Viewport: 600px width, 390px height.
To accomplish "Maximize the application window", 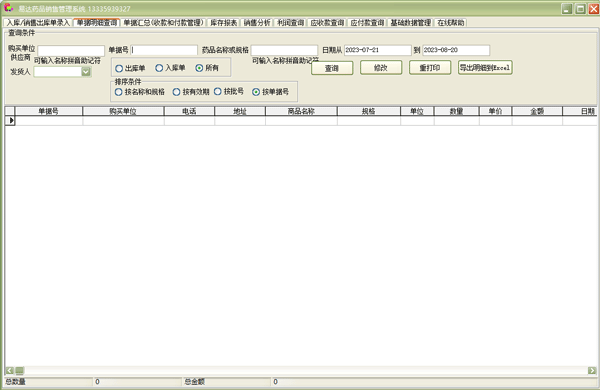I will [x=580, y=8].
